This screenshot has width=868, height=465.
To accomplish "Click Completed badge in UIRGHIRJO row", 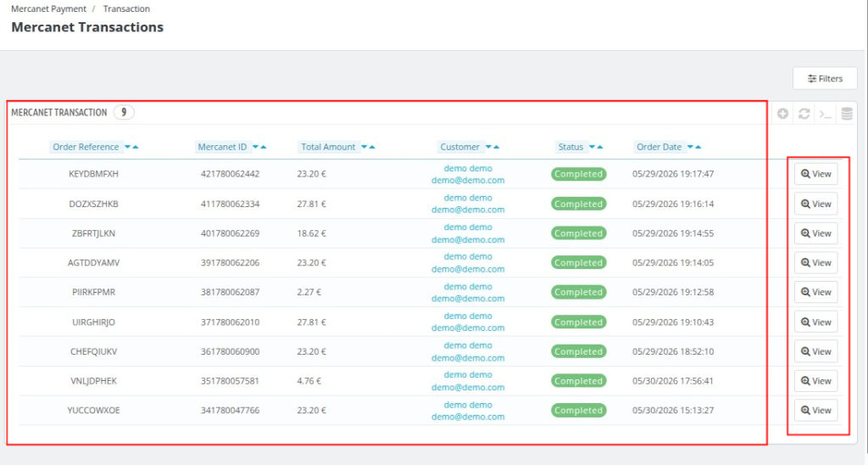I will [578, 322].
